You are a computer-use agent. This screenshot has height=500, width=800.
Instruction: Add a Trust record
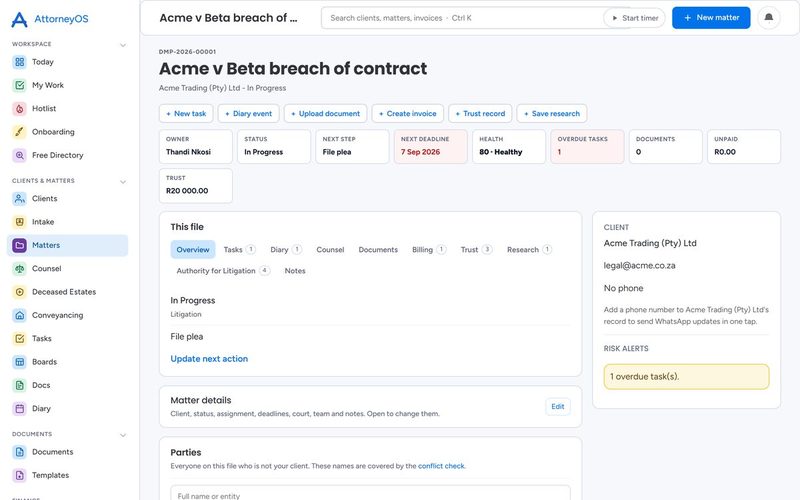pos(480,114)
